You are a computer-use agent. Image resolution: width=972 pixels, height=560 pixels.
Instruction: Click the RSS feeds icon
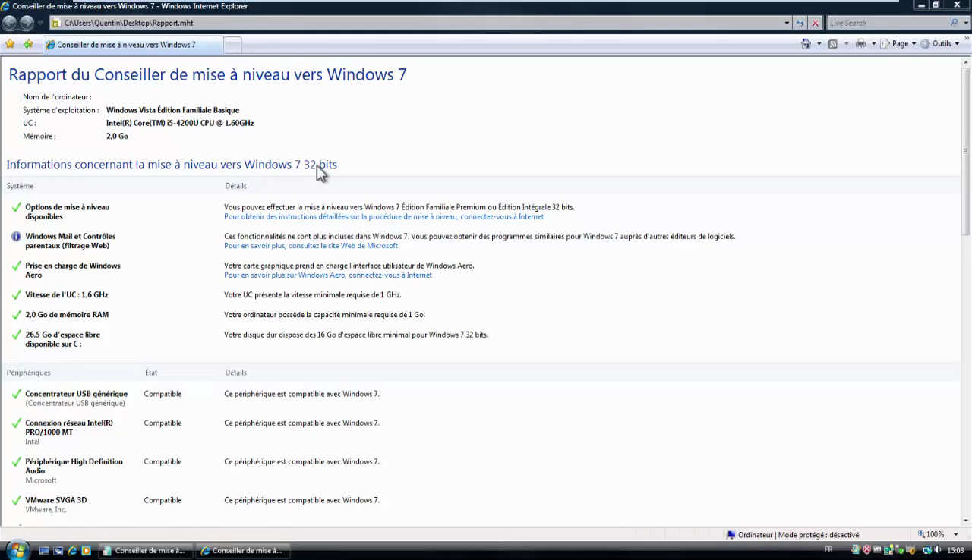(x=833, y=44)
